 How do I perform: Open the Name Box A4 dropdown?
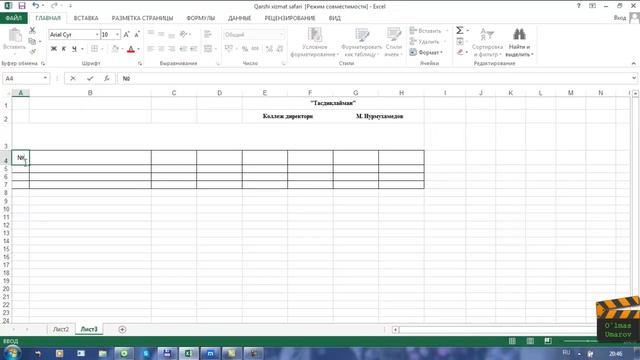click(45, 78)
